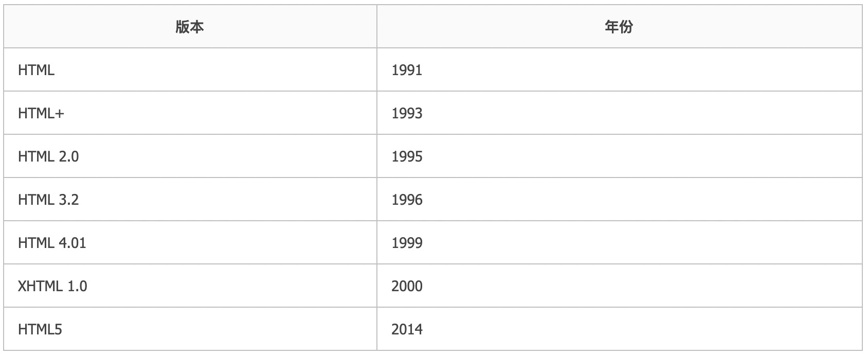Select the HTML 4.01 cell
The image size is (868, 355).
tap(190, 243)
